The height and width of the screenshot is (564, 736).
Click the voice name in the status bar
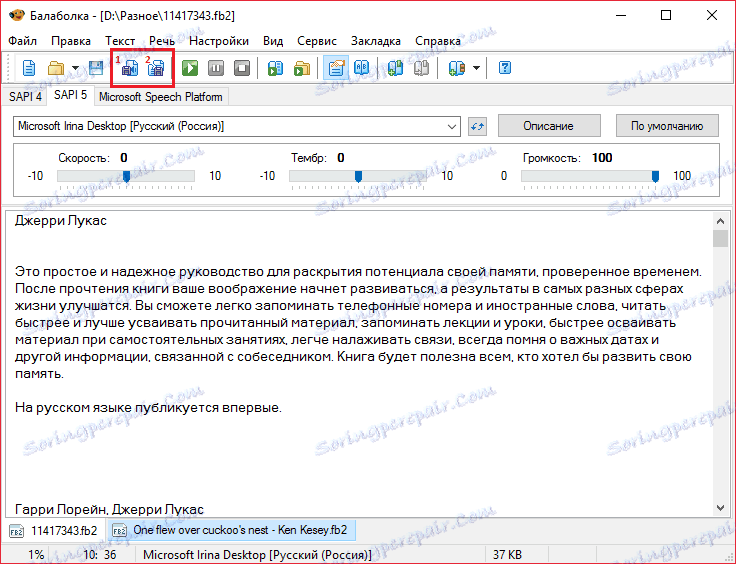coord(257,555)
